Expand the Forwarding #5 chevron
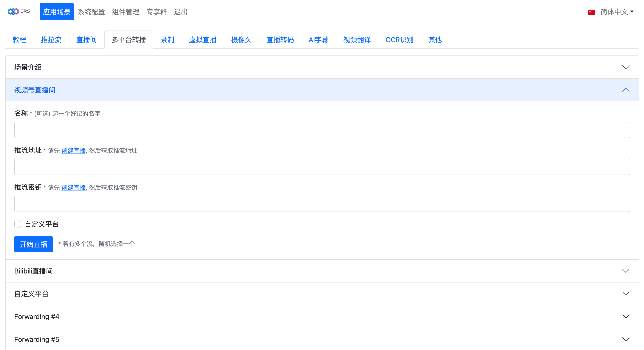The image size is (644, 350). (x=626, y=339)
